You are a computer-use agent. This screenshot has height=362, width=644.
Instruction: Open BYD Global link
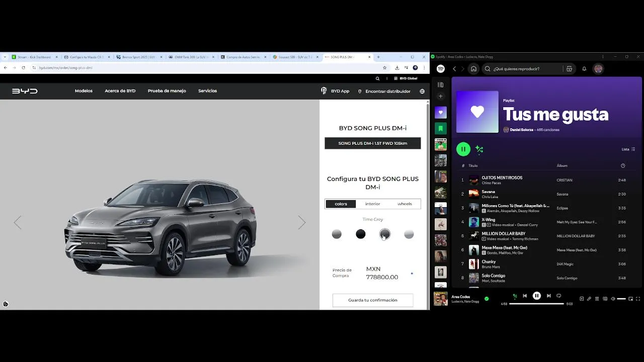pos(406,78)
